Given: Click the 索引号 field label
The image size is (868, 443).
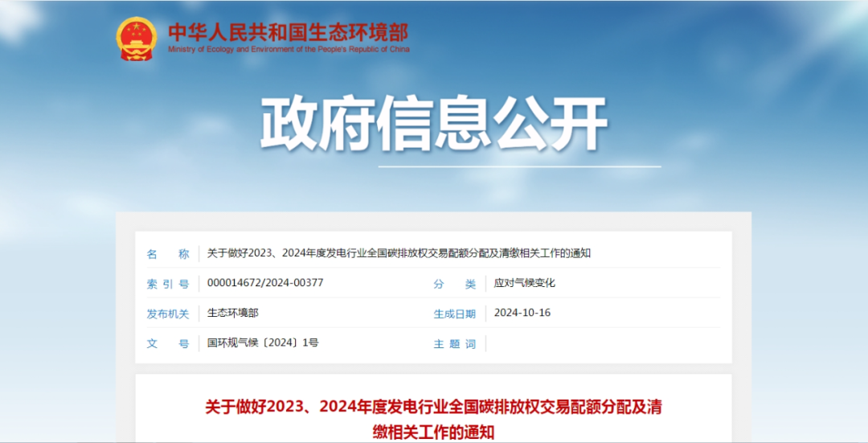Looking at the screenshot, I should pos(168,284).
